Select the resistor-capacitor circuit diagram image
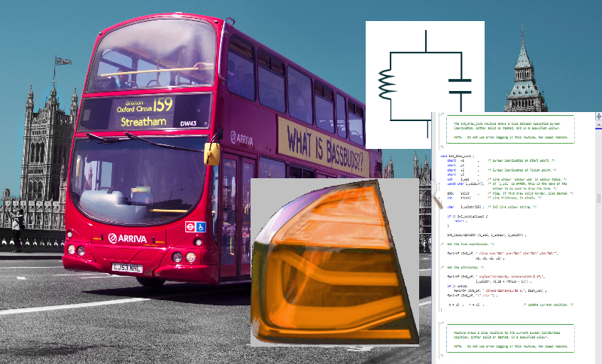602x364 pixels. [x=425, y=84]
